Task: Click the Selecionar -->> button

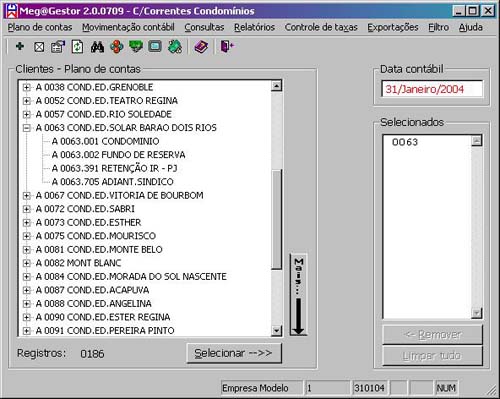Action: pos(234,353)
